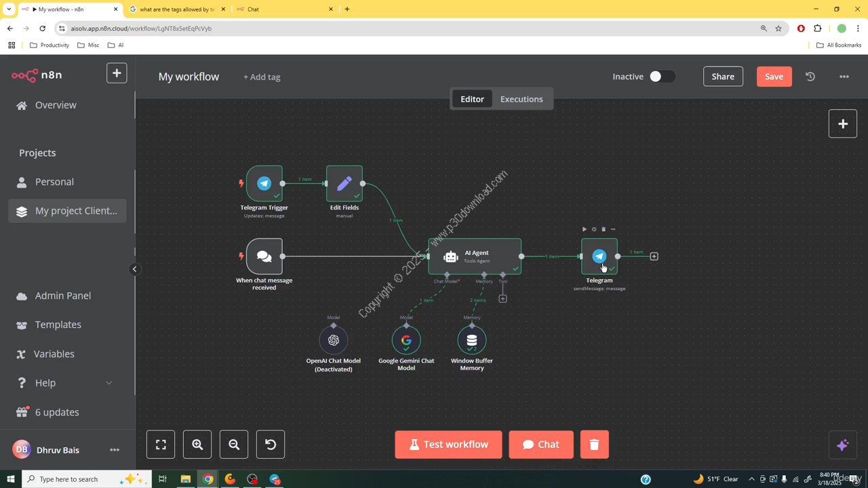Open a new browser tab
The height and width of the screenshot is (488, 868).
[347, 9]
